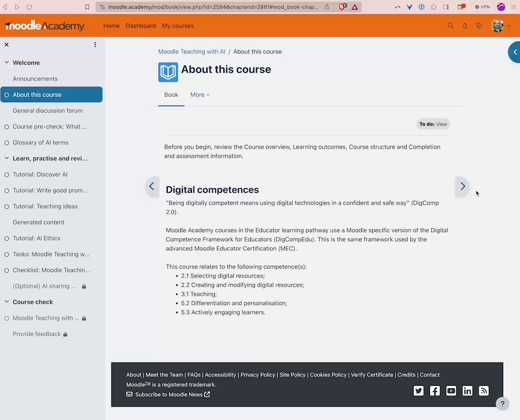This screenshot has width=520, height=420.
Task: Open Moodle YouTube channel
Action: pyautogui.click(x=451, y=391)
